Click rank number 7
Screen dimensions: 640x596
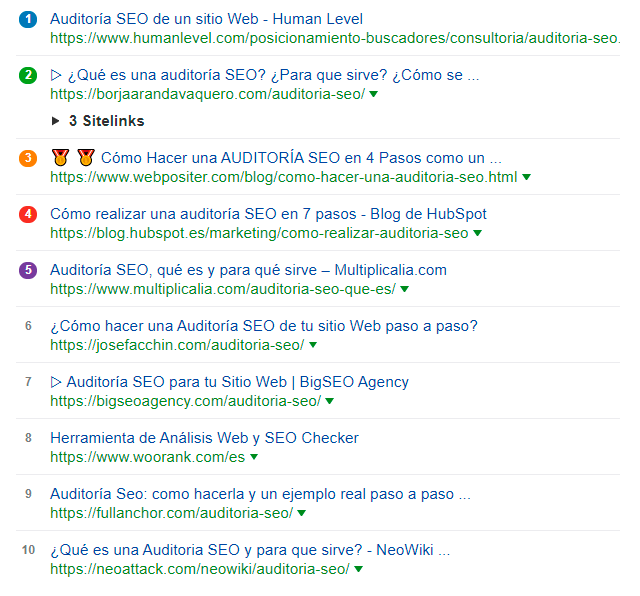[28, 382]
